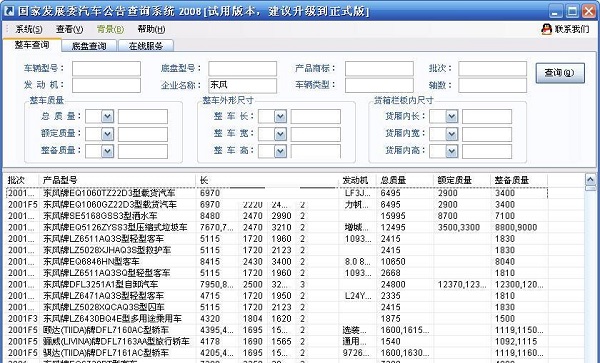Click the results list scroll-up arrow

(x=590, y=180)
